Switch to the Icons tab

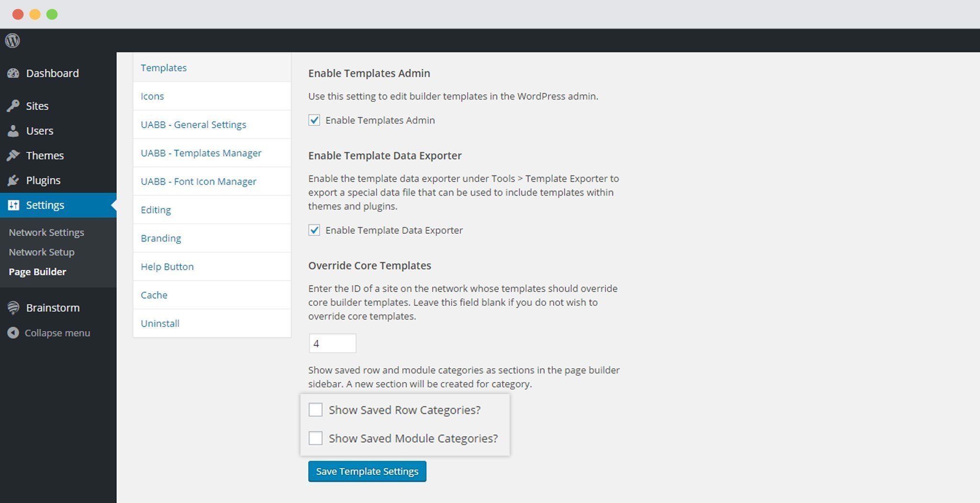(x=152, y=96)
